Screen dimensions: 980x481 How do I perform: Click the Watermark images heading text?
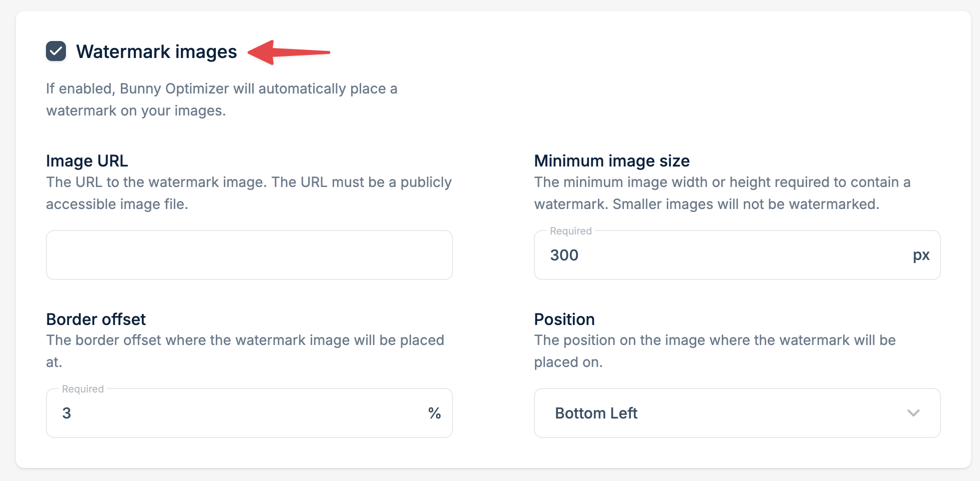[x=157, y=50]
